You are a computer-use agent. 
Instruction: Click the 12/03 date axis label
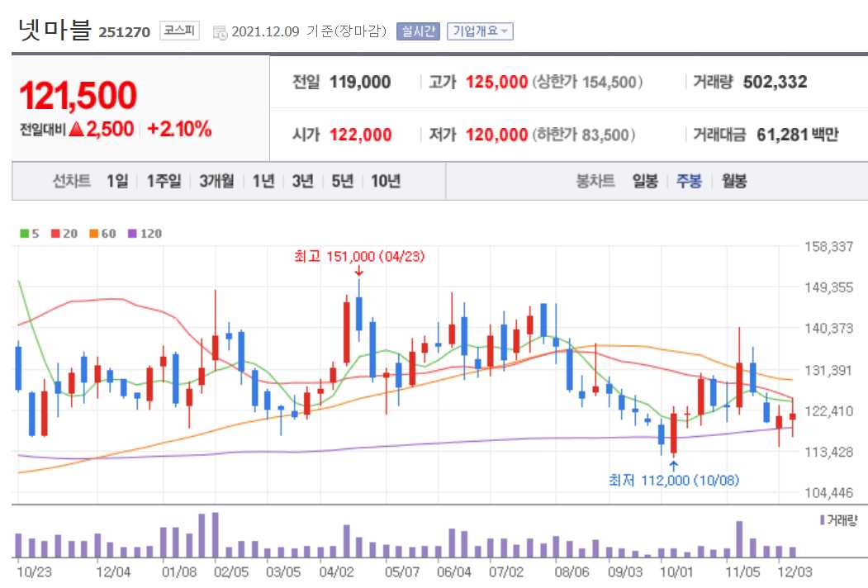pyautogui.click(x=795, y=572)
